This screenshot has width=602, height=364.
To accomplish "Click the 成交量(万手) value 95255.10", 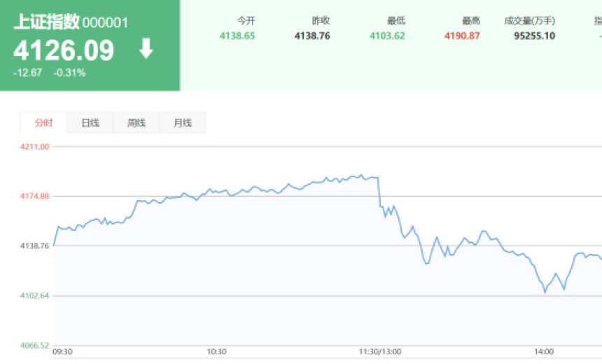I will (x=534, y=36).
